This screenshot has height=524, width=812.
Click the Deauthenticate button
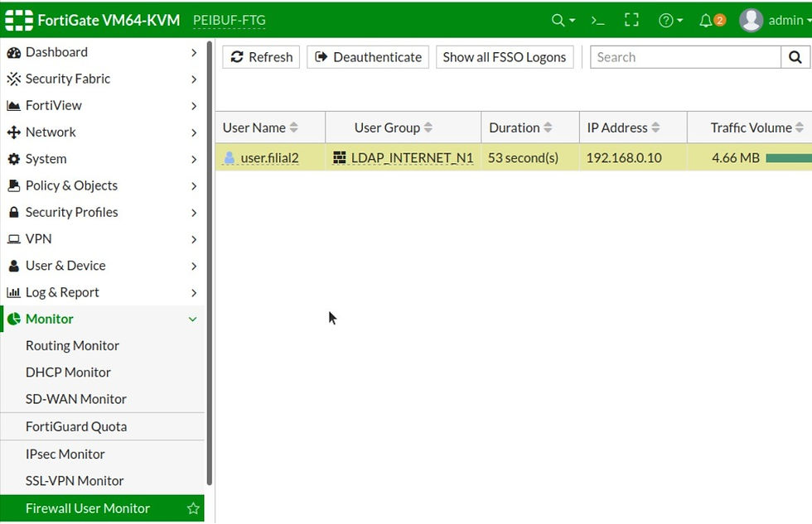tap(368, 57)
